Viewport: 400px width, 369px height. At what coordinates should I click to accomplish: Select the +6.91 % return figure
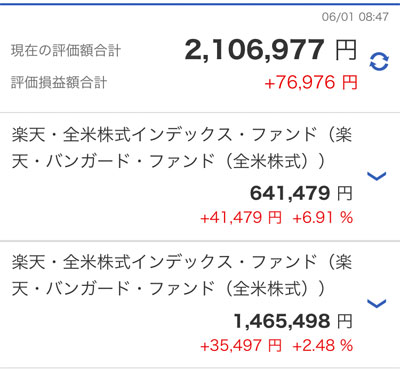point(322,218)
